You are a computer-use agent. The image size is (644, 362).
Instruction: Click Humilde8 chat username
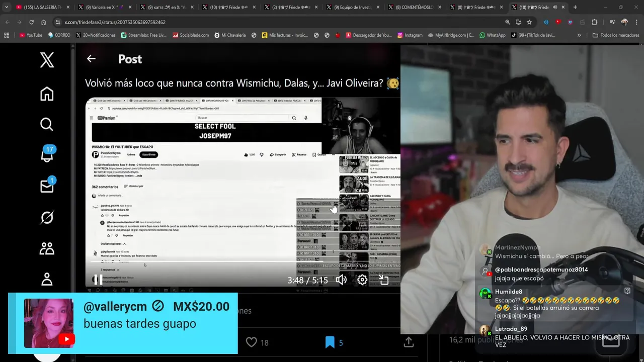(x=509, y=292)
